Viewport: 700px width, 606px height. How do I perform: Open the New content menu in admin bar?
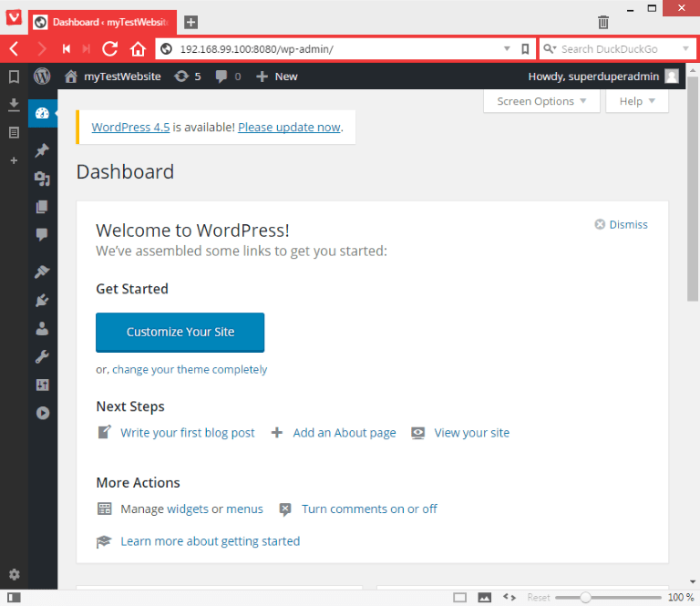click(277, 77)
